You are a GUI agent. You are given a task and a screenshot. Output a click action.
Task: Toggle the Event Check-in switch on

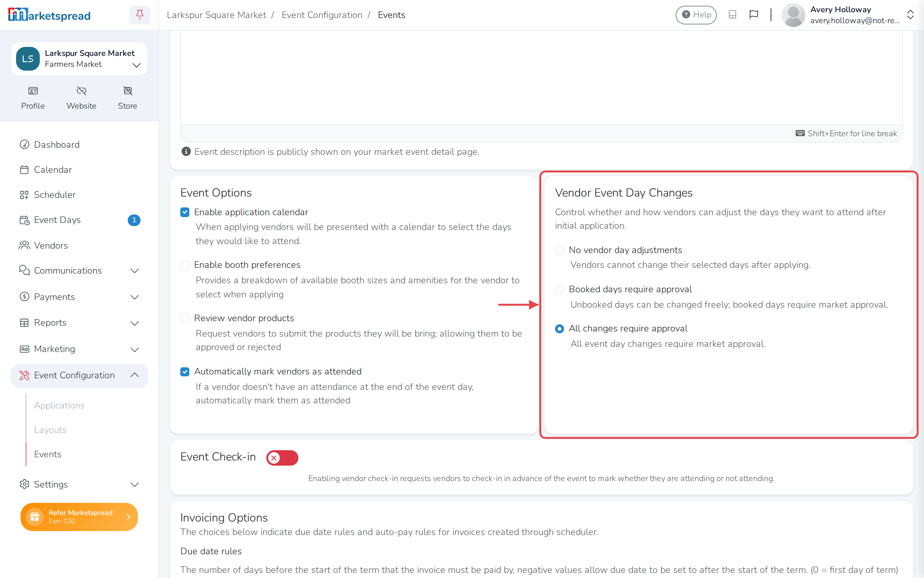point(282,458)
